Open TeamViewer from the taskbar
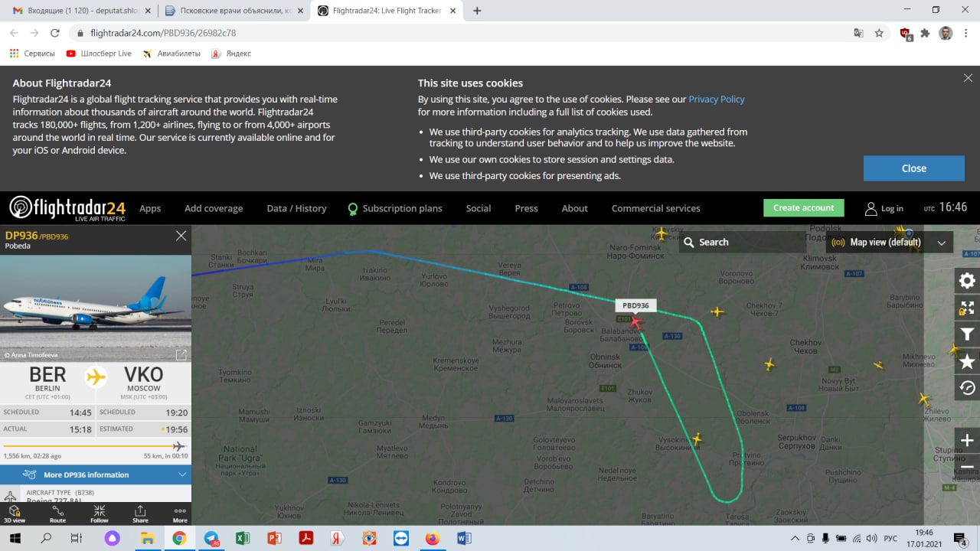 [400, 538]
